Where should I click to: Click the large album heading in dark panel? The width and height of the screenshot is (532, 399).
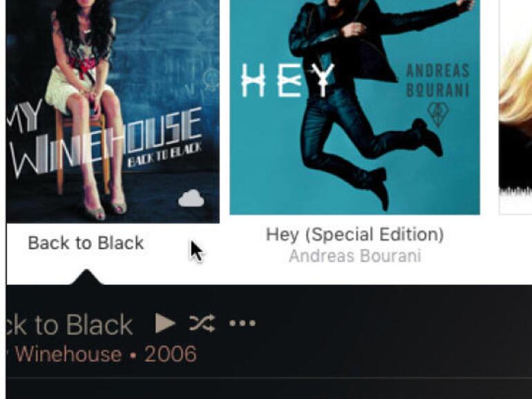click(x=70, y=325)
